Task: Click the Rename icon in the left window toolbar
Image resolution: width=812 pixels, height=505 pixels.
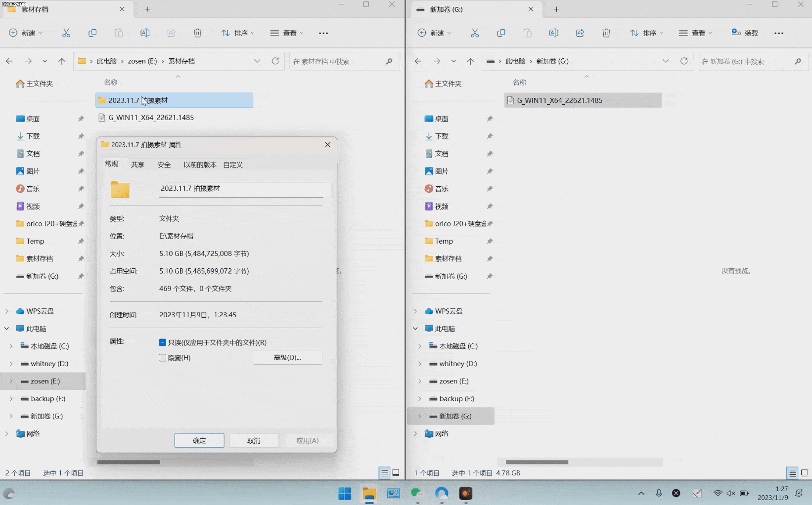Action: [x=145, y=33]
